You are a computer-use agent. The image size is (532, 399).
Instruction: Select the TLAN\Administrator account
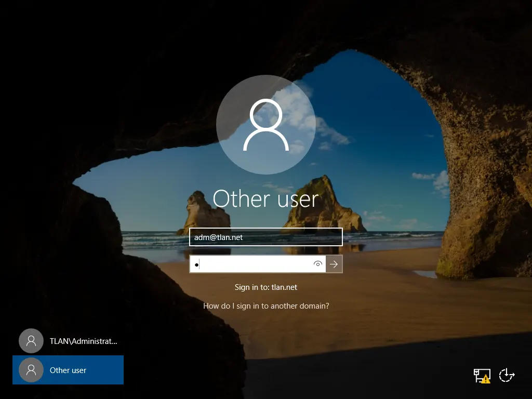[68, 341]
